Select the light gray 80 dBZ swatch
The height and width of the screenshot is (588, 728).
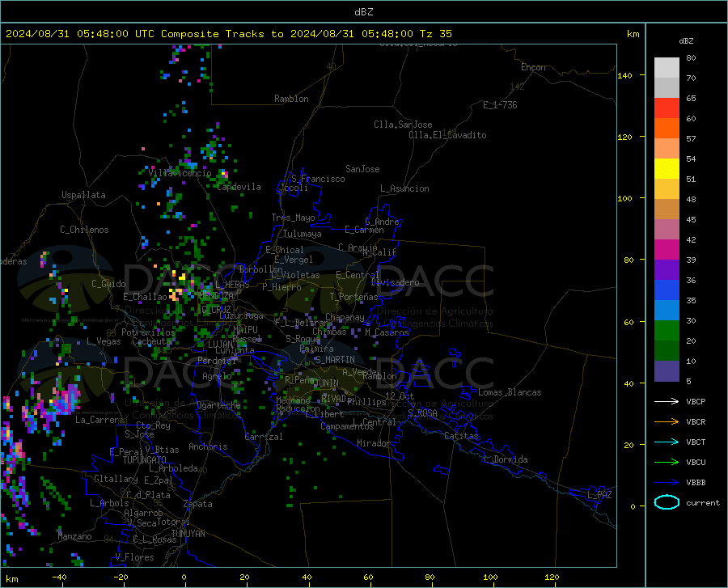pyautogui.click(x=667, y=67)
